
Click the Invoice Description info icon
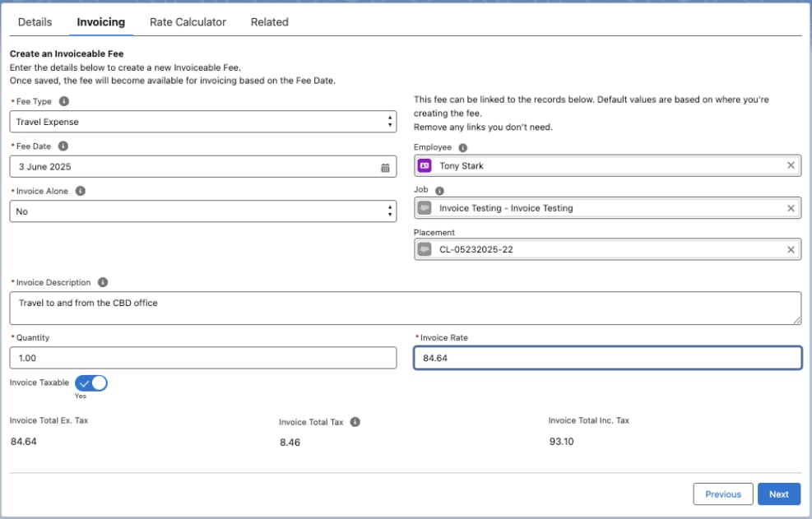click(x=103, y=282)
